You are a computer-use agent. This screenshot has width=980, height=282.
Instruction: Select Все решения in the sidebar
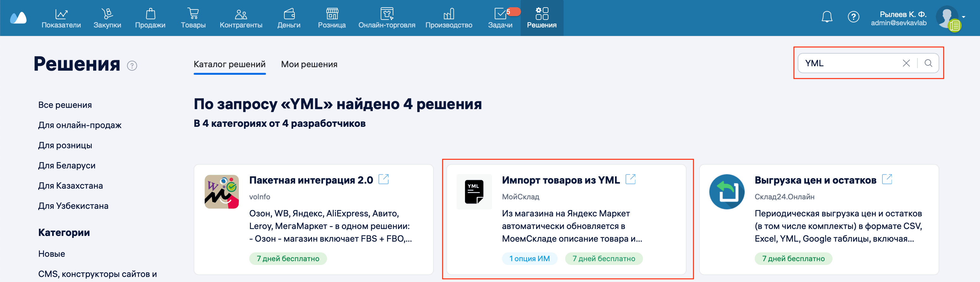[x=65, y=105]
